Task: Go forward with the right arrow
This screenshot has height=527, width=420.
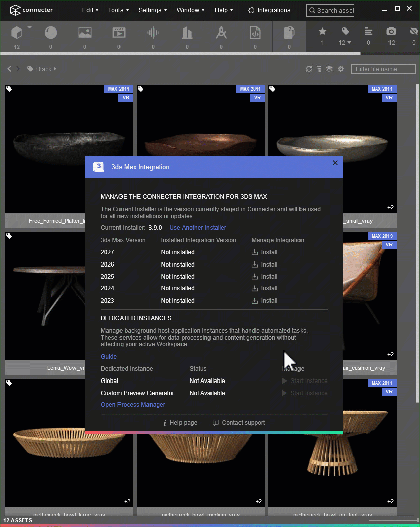Action: pos(18,69)
